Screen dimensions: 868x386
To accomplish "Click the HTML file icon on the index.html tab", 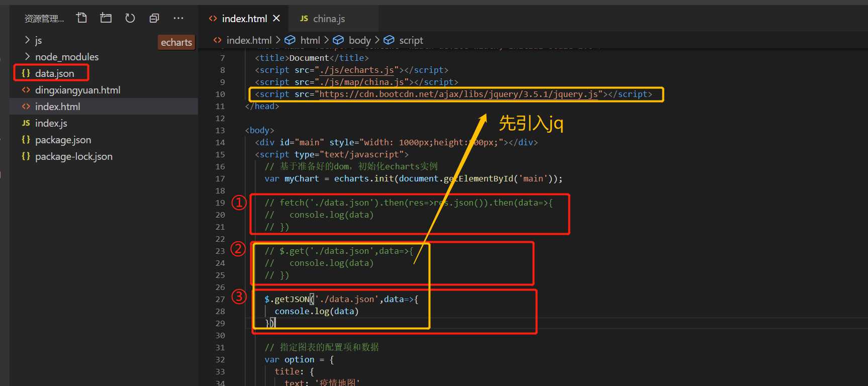I will click(213, 19).
